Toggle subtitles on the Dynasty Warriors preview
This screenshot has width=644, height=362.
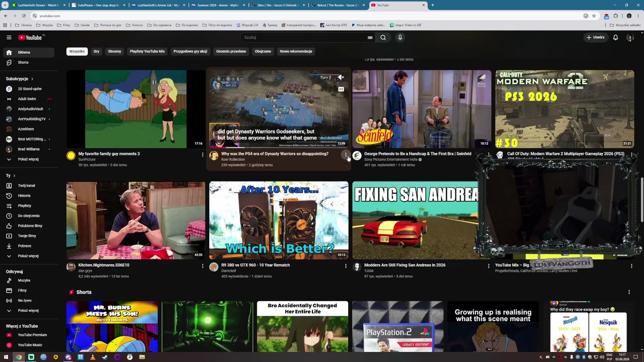tap(341, 89)
